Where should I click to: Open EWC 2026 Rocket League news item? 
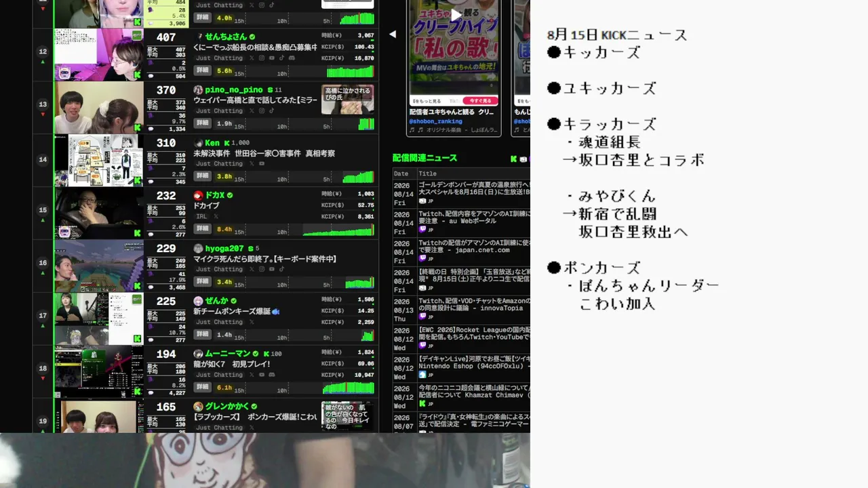coord(474,333)
